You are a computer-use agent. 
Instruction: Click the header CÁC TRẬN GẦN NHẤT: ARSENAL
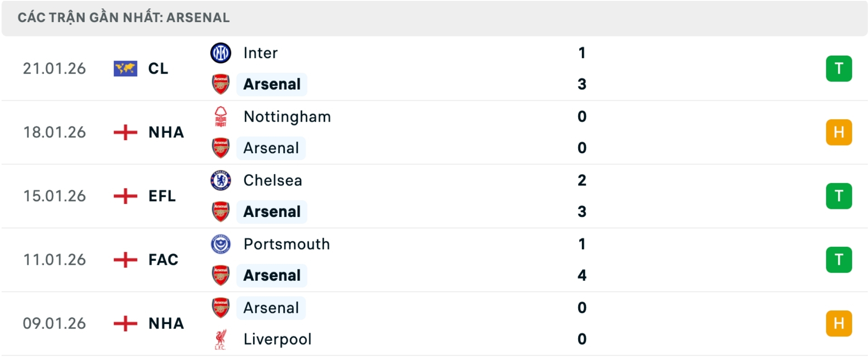click(123, 18)
